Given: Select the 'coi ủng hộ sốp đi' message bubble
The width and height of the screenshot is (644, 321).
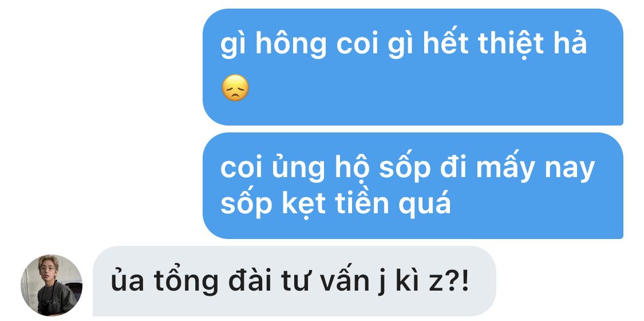Looking at the screenshot, I should 413,185.
